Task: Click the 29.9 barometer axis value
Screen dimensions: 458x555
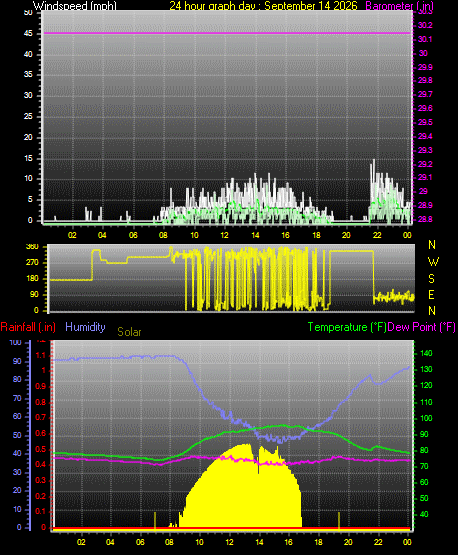Action: [425, 67]
